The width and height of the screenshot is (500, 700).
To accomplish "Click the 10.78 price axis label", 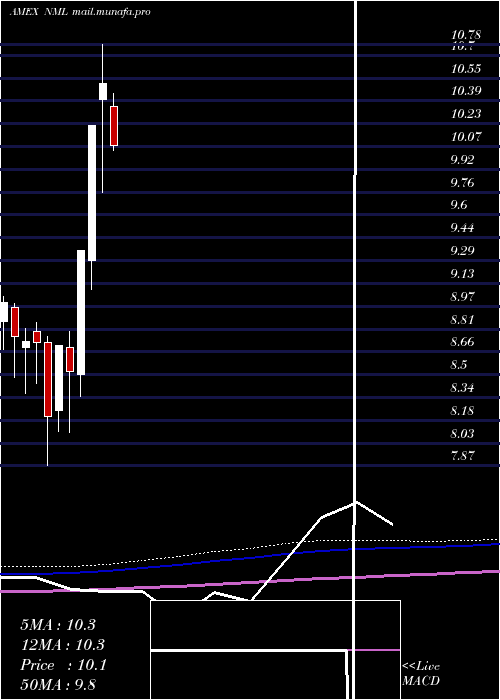I will pyautogui.click(x=466, y=34).
